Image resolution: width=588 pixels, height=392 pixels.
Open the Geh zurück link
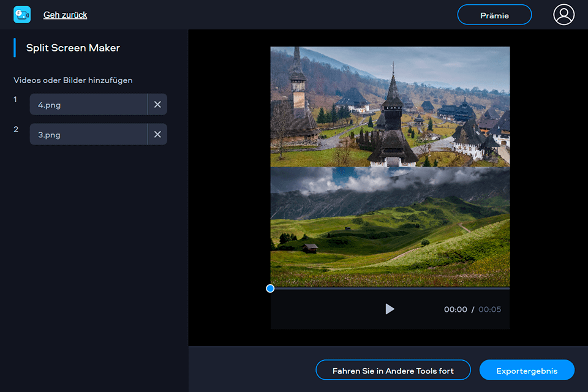point(64,14)
